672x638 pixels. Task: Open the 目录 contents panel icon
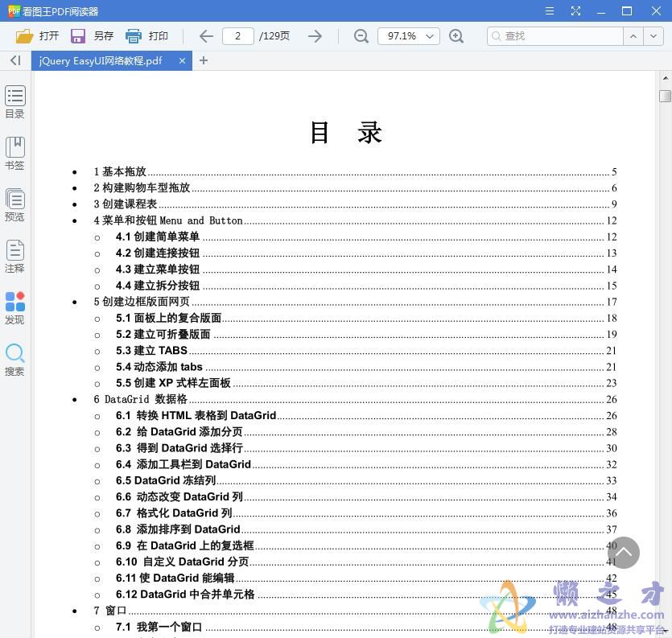(14, 101)
